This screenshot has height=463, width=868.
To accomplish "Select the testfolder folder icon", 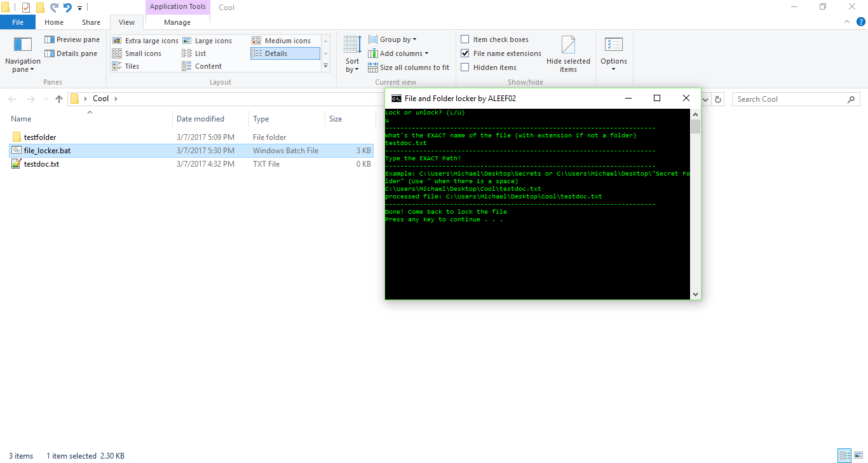I will 17,137.
